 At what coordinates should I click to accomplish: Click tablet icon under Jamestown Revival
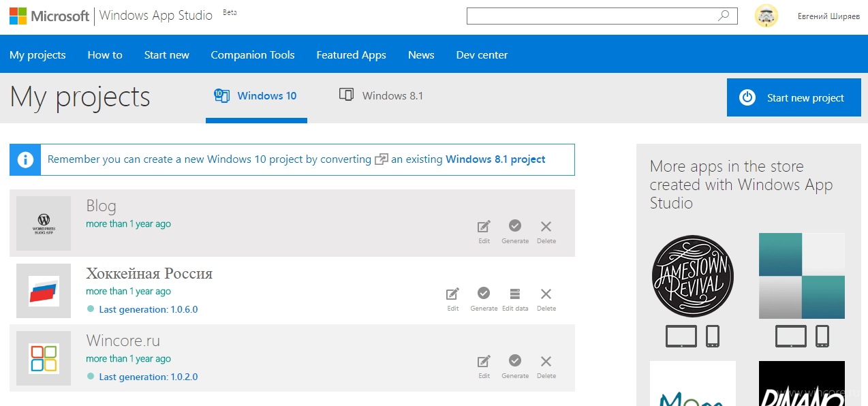point(681,336)
